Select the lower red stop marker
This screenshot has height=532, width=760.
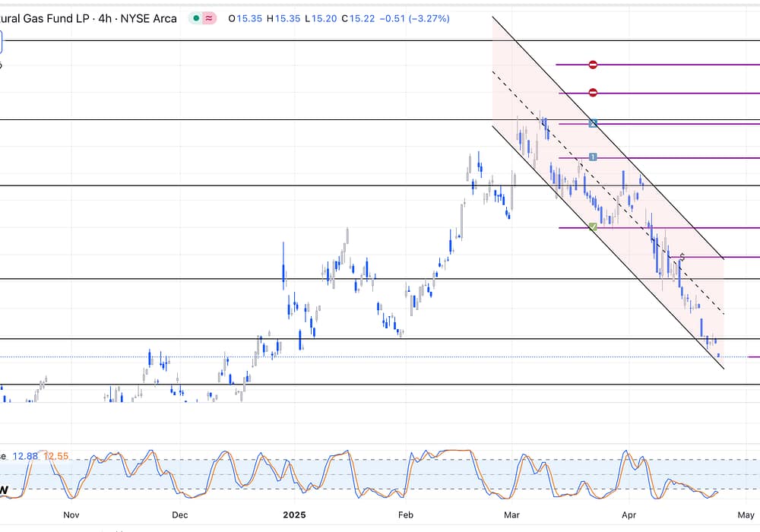tap(593, 93)
